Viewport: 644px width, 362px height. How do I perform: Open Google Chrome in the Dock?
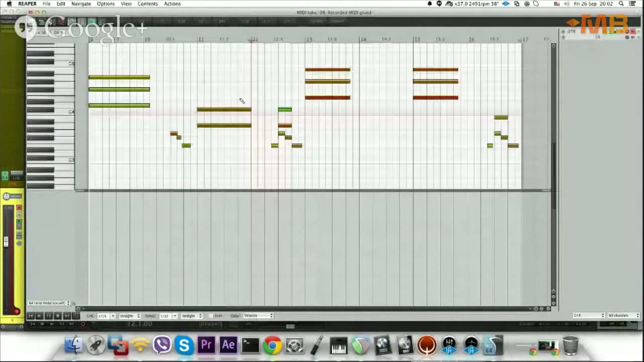click(273, 345)
